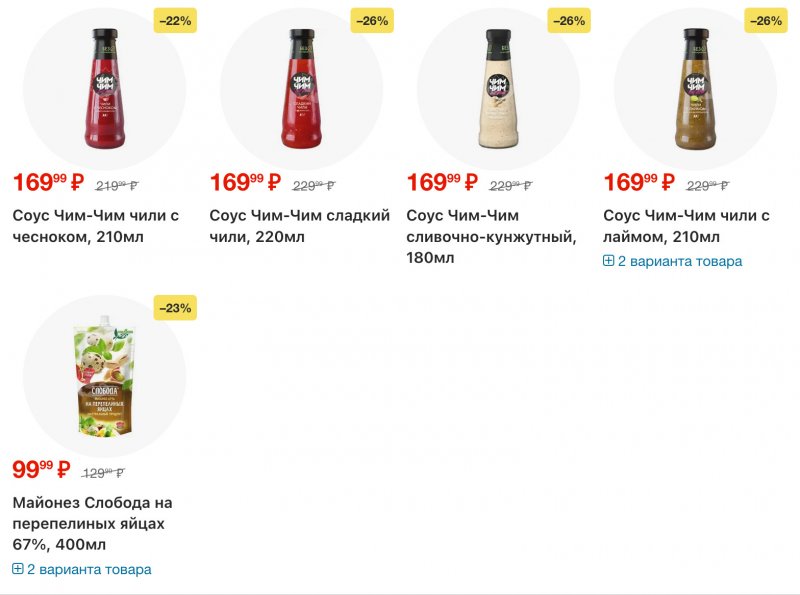
Task: Open the chili garlic sauce bottle image
Action: tap(104, 88)
